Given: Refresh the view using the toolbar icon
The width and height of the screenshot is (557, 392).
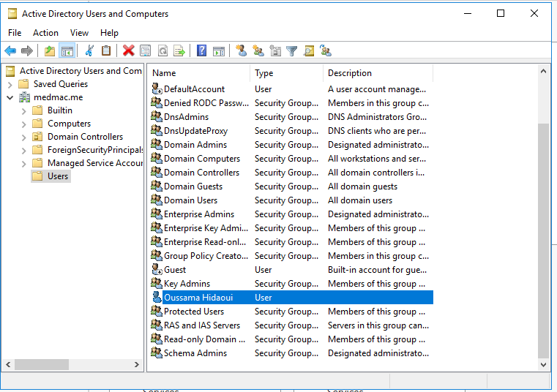Looking at the screenshot, I should (x=162, y=51).
